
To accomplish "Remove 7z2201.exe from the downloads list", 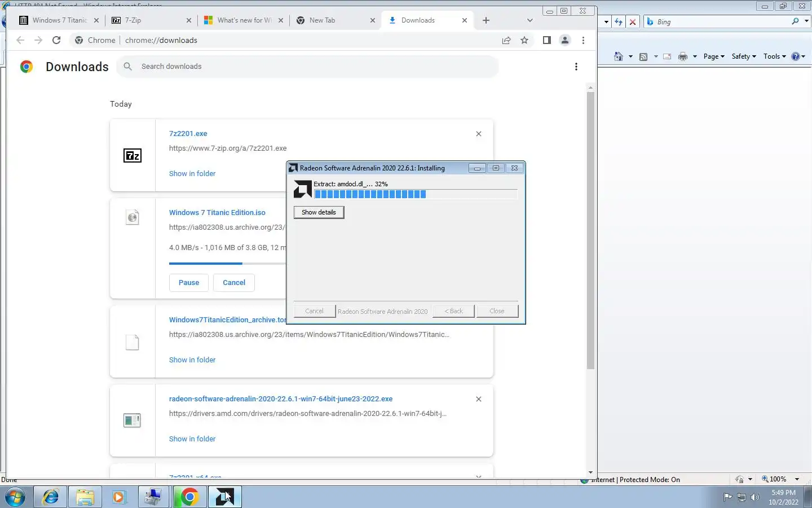I will coord(479,134).
